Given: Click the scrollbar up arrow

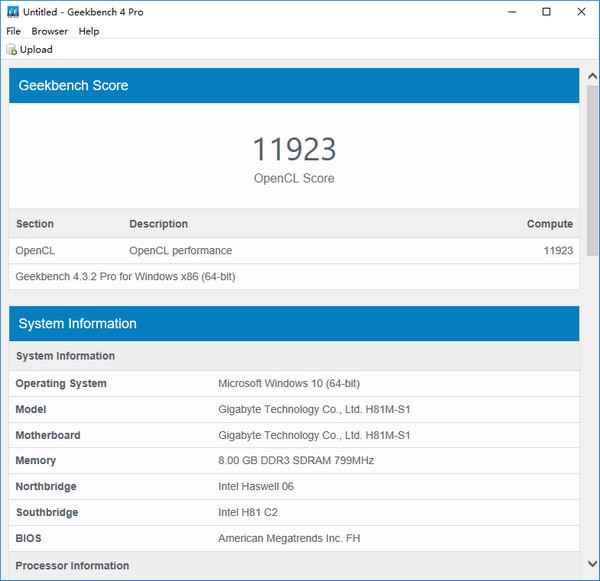Looking at the screenshot, I should click(592, 76).
